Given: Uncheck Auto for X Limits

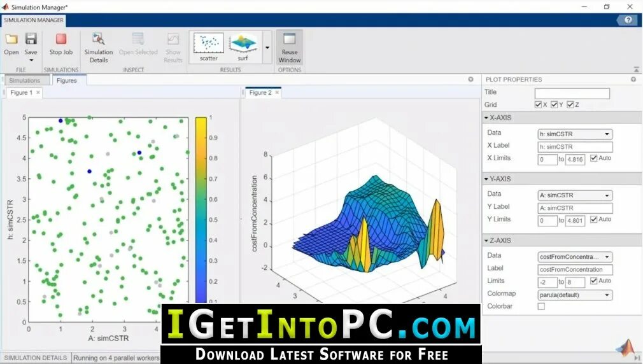Looking at the screenshot, I should 593,158.
